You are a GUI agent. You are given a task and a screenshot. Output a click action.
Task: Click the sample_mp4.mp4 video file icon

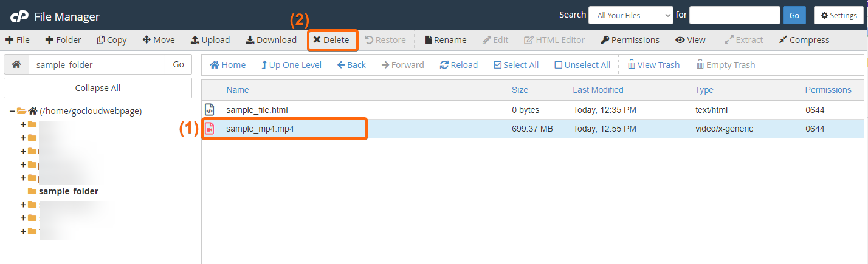[209, 129]
